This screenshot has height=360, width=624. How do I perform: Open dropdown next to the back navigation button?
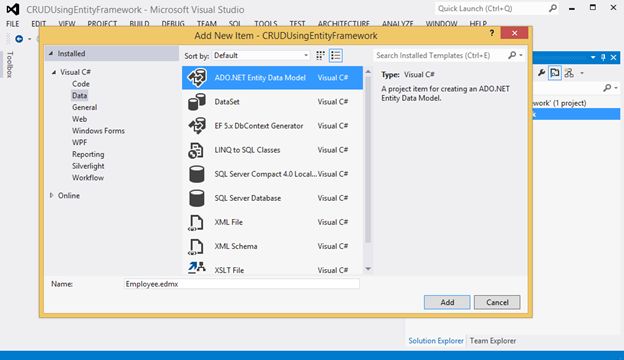29,39
